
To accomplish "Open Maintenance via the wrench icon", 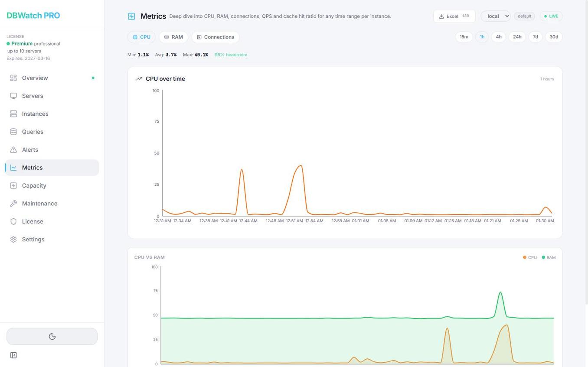I will click(x=14, y=203).
